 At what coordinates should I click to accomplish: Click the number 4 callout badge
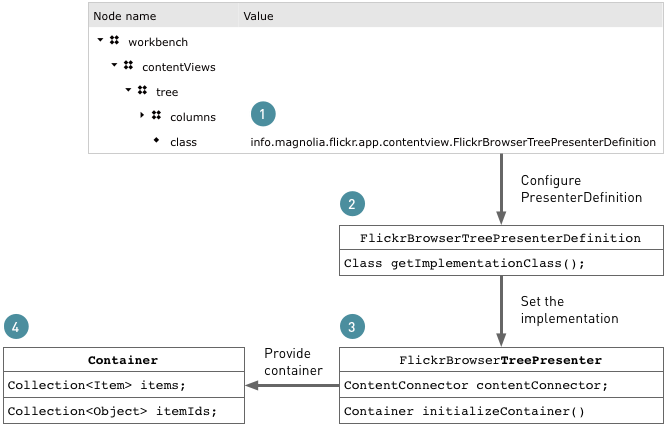(16, 326)
